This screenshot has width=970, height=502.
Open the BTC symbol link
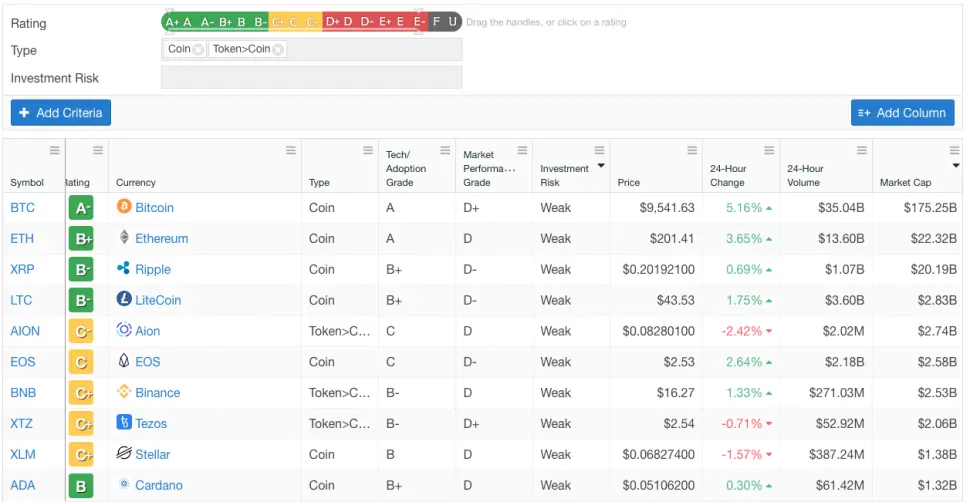pyautogui.click(x=22, y=207)
